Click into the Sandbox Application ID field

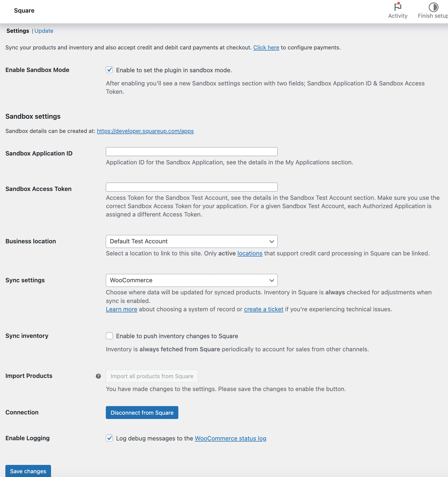coord(191,151)
